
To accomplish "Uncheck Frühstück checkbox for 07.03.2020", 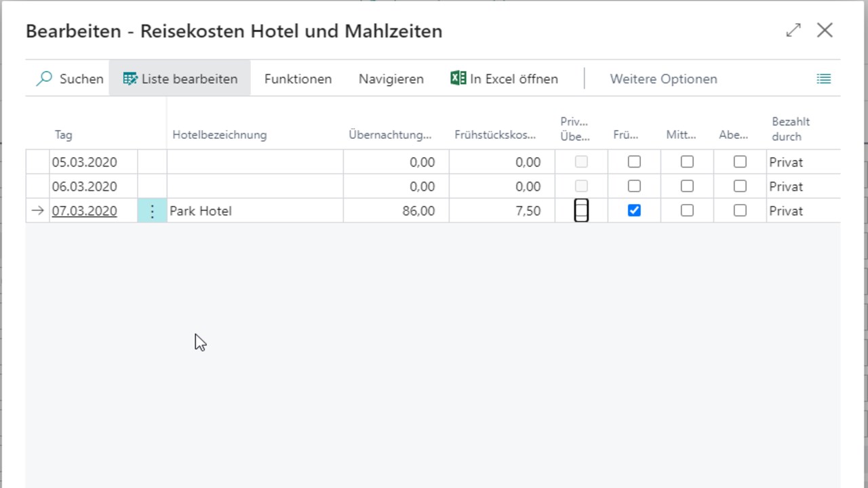I will [x=634, y=211].
